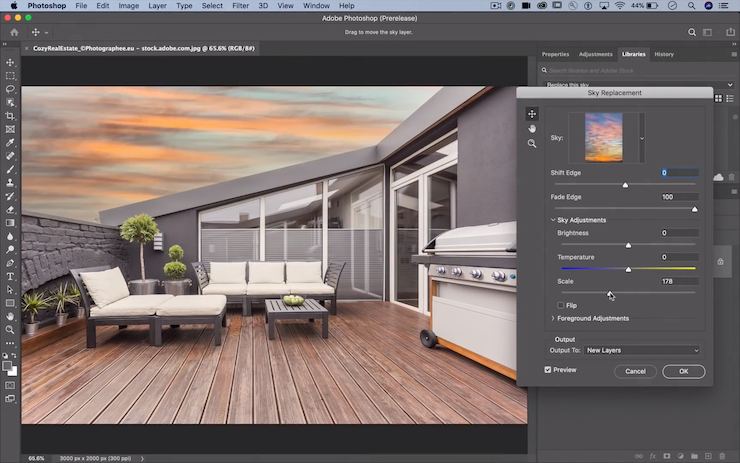Select the Rectangular Marquee tool
Viewport: 740px width, 463px height.
point(10,76)
